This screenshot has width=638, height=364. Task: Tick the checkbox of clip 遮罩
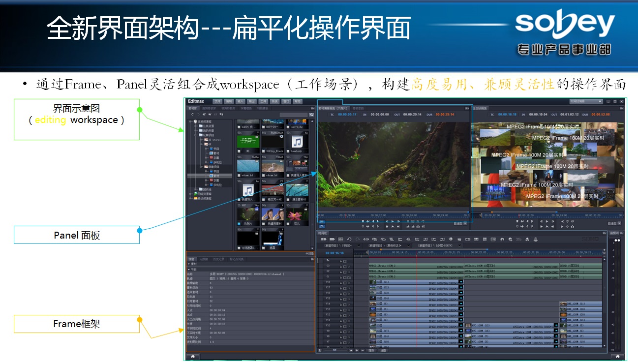pos(264,247)
